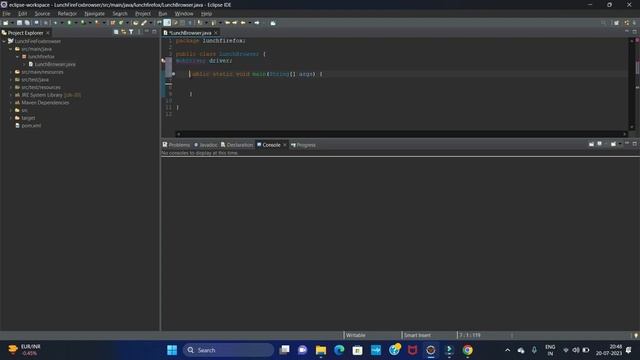Expand the Maven Dependencies node
Screen dimensions: 640x360
pyautogui.click(x=11, y=103)
